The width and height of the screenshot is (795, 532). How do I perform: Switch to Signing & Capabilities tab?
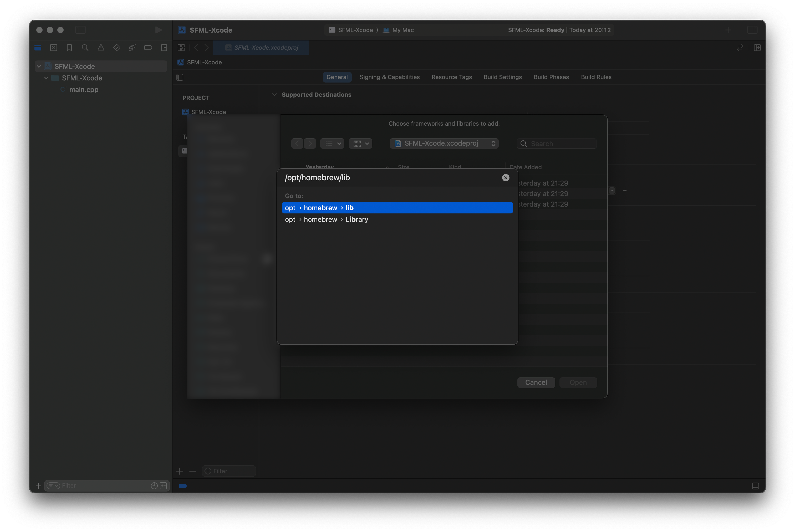389,77
